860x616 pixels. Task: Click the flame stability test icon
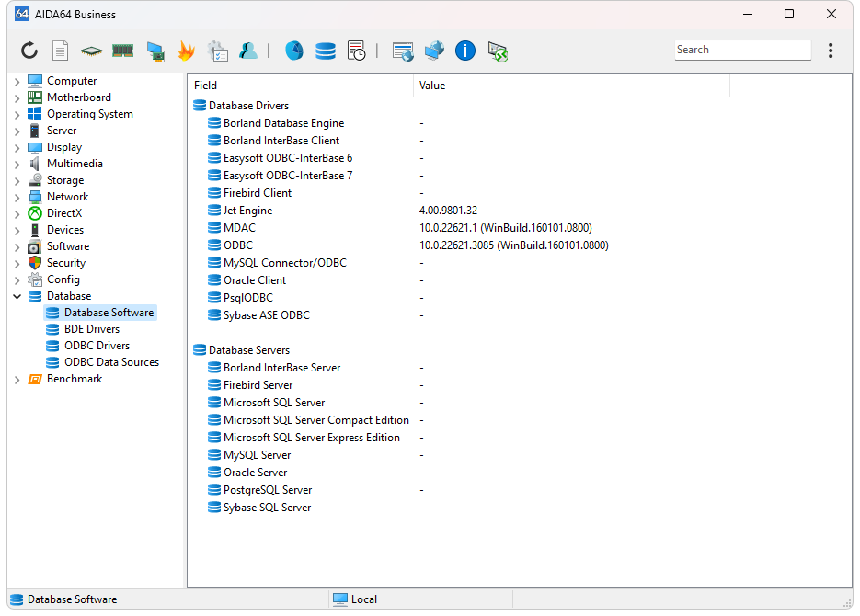click(187, 51)
